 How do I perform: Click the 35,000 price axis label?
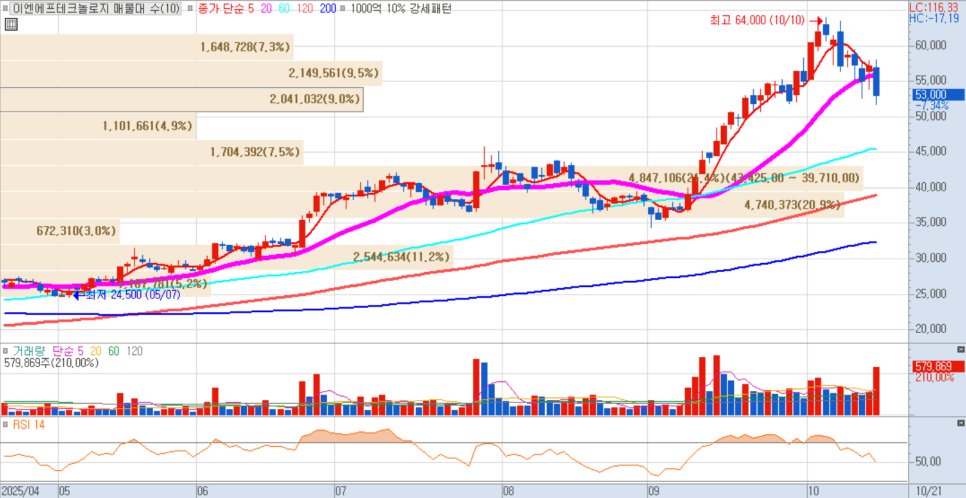(x=930, y=222)
